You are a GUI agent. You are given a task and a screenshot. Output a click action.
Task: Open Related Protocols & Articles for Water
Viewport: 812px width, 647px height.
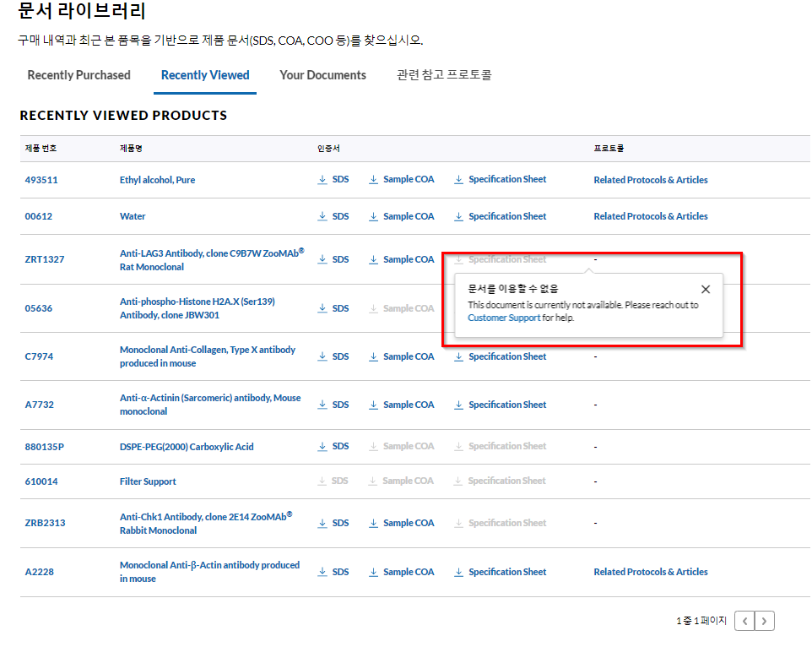pos(650,216)
